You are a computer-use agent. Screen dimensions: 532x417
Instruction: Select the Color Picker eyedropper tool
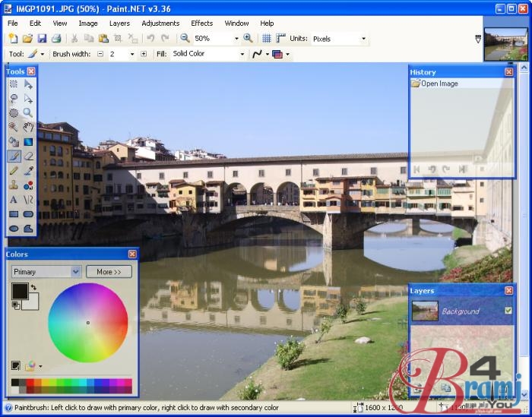[29, 171]
